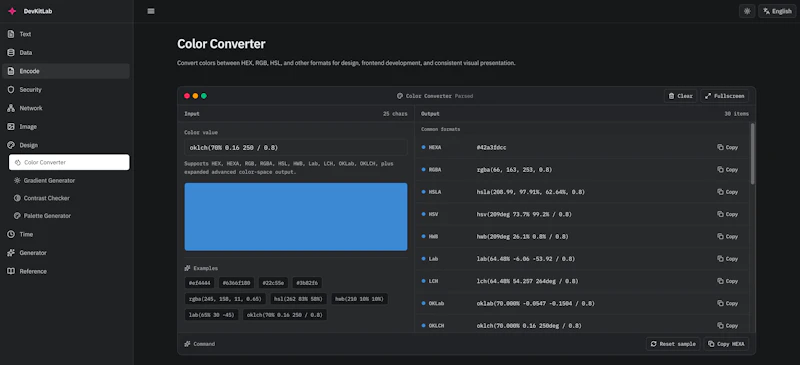Click the lab(64.48% -6.06 -53.92 / 0.8) value

(x=526, y=259)
